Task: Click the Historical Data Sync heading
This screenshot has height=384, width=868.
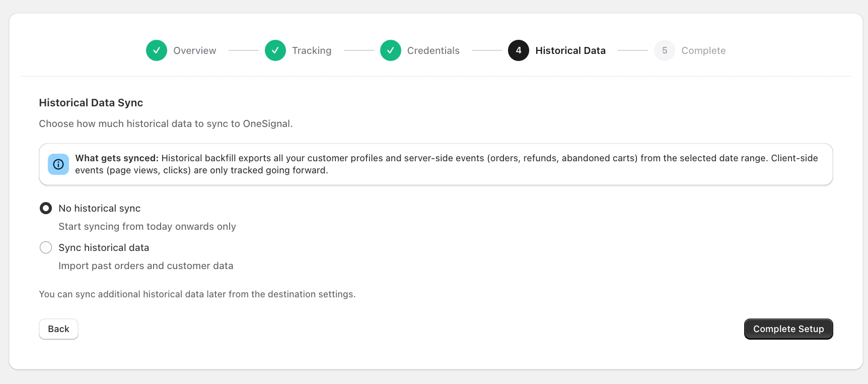Action: (91, 103)
